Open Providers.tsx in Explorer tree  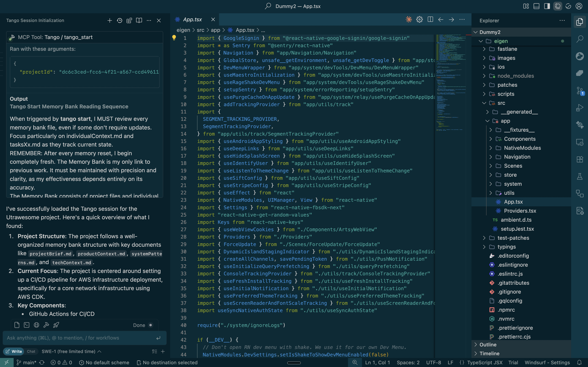pos(520,211)
